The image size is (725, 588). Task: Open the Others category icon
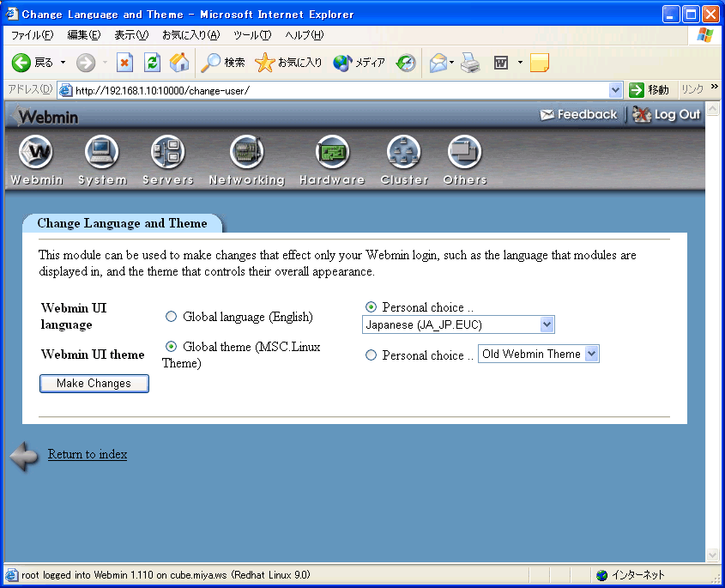pos(465,152)
